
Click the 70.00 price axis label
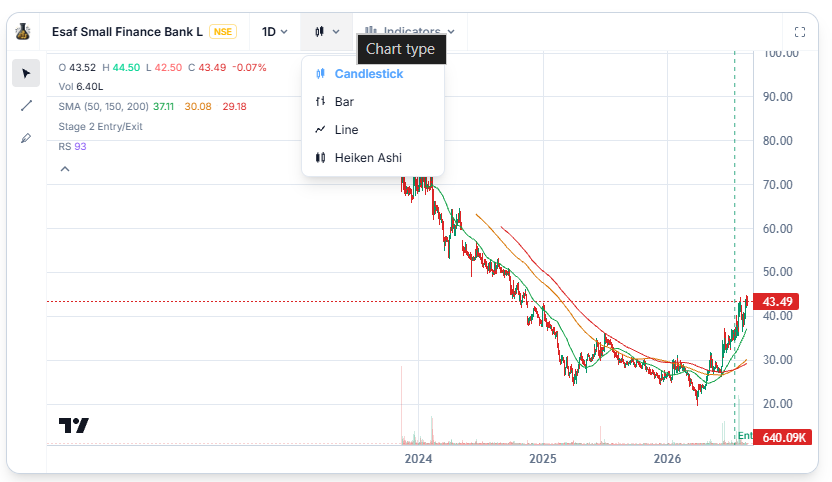click(x=777, y=185)
